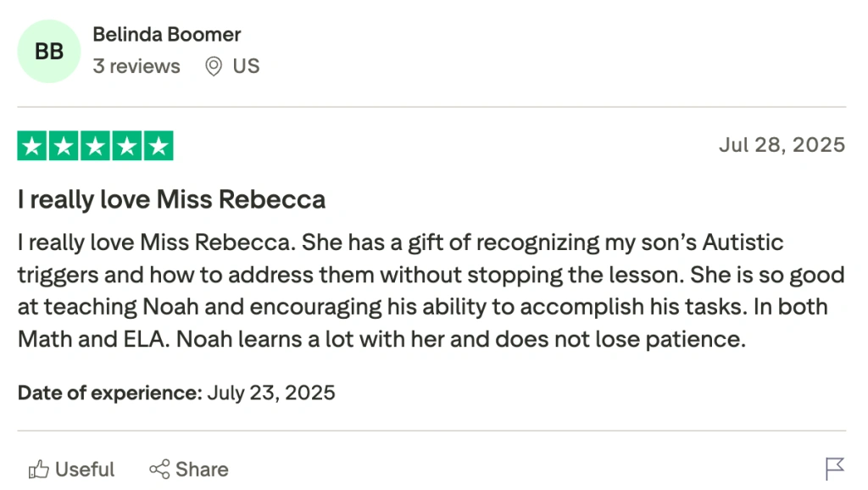Click the first green star icon
The height and width of the screenshot is (490, 868).
(31, 145)
